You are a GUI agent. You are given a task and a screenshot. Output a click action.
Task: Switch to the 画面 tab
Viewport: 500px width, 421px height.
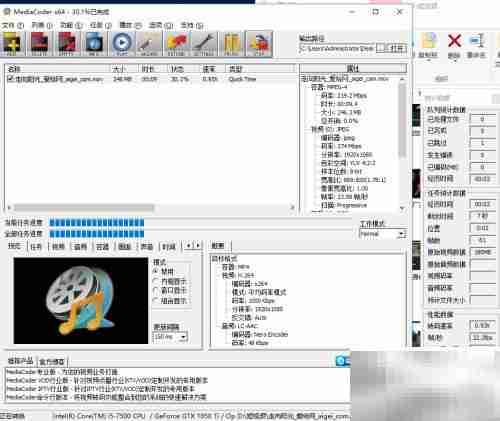pyautogui.click(x=125, y=247)
